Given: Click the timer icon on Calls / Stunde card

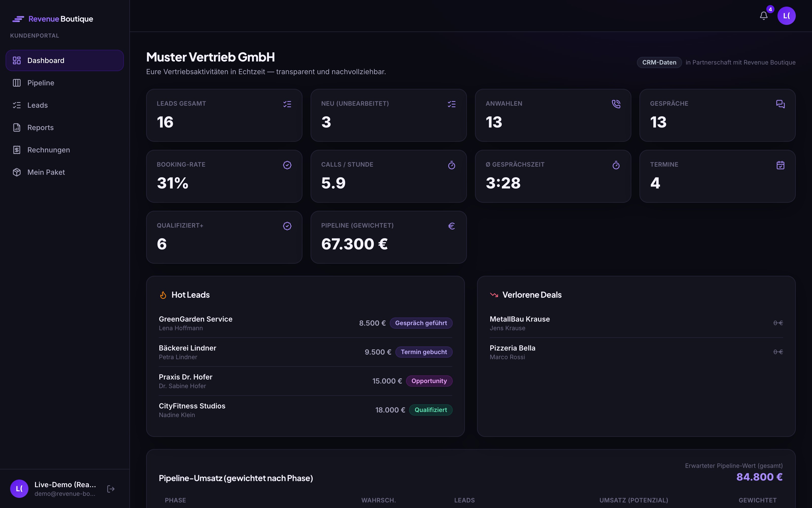Looking at the screenshot, I should (x=452, y=165).
